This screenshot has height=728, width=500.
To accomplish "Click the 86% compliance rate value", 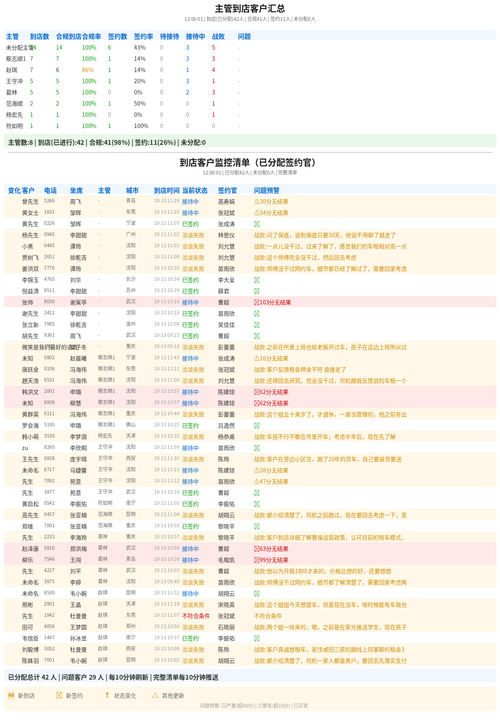I will click(x=88, y=70).
